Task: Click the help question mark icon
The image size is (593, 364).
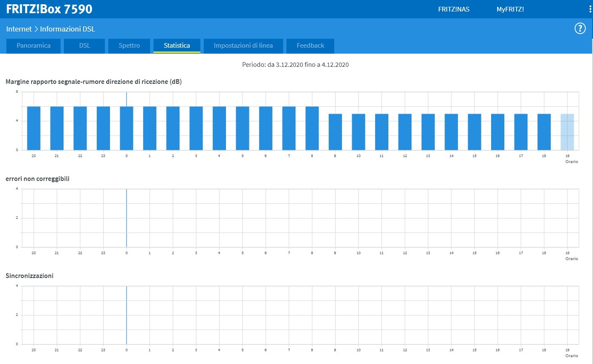Action: pos(580,29)
